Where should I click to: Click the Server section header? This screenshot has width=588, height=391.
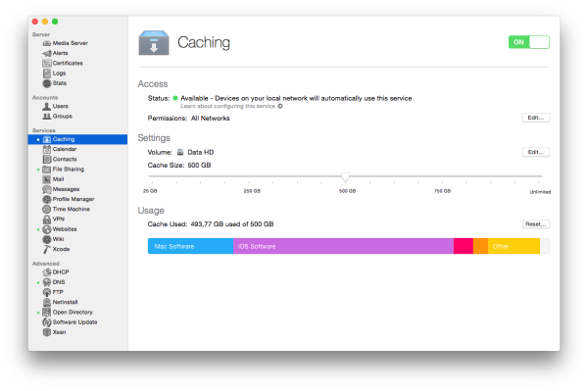pyautogui.click(x=41, y=34)
